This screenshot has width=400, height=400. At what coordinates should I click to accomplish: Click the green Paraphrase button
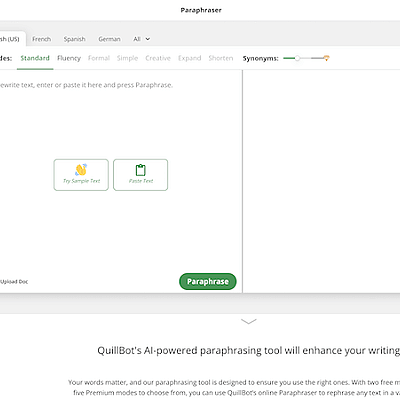click(x=208, y=282)
